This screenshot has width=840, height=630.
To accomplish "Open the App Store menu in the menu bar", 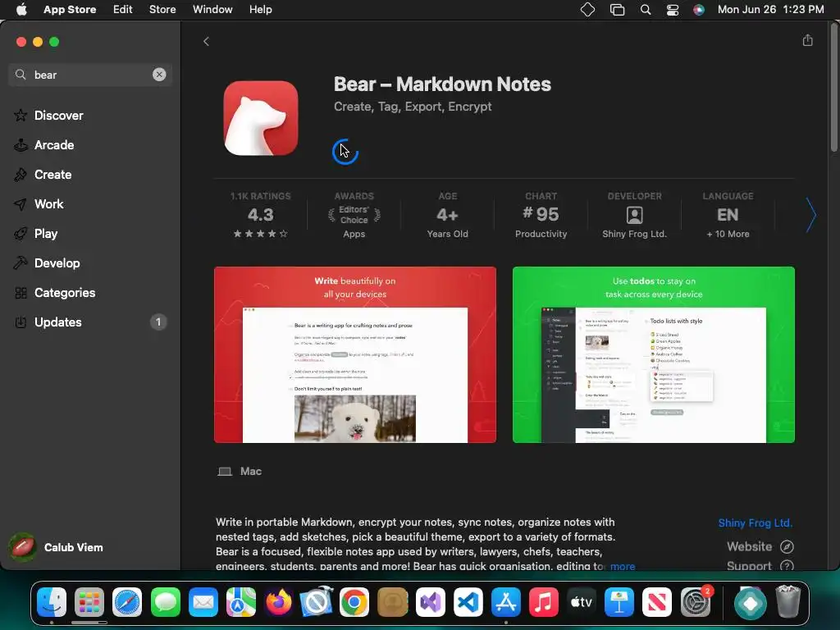I will [70, 10].
